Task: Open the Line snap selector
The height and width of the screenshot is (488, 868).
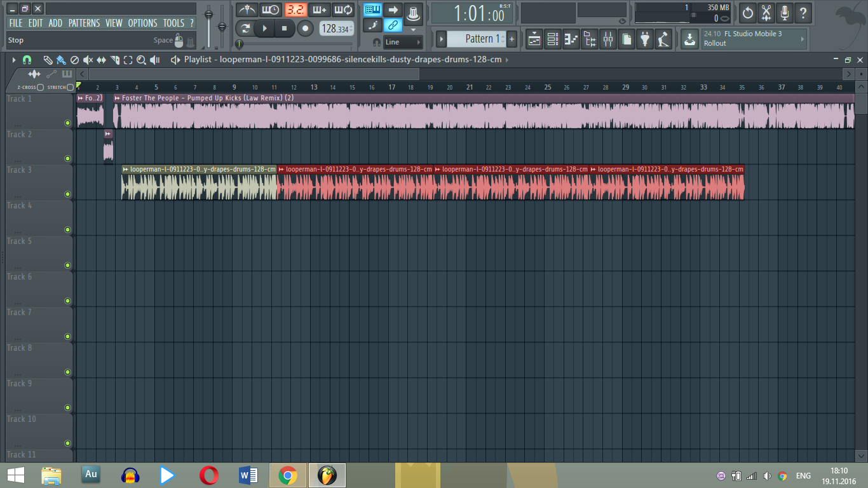Action: tap(403, 42)
